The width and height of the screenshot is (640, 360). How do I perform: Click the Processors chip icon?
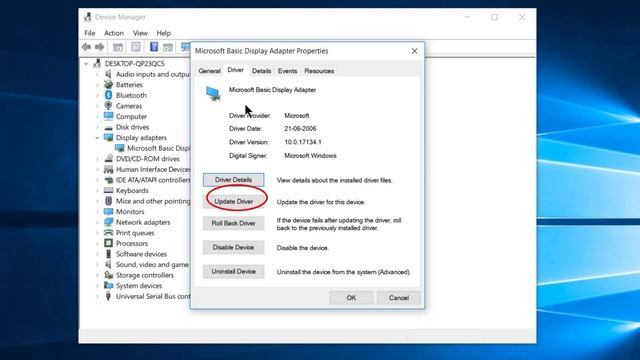(x=108, y=243)
